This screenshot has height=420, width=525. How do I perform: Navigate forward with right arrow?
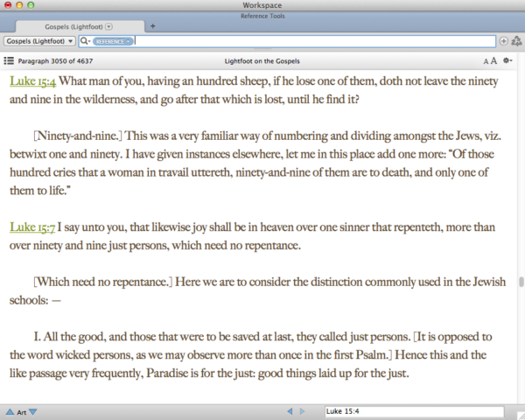click(302, 411)
